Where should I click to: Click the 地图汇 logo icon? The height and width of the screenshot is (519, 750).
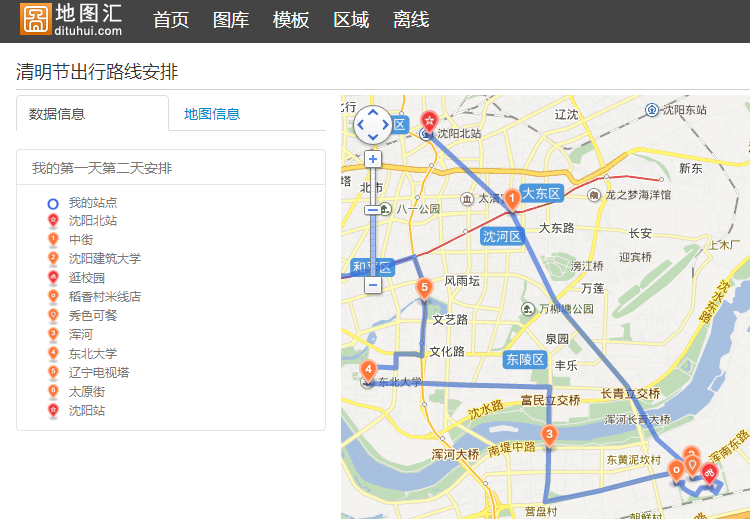click(35, 19)
